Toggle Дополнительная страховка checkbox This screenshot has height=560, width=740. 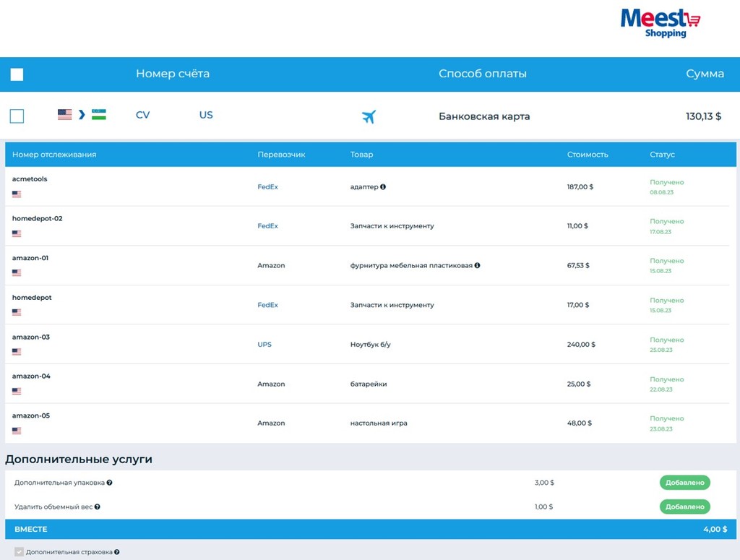pos(19,552)
